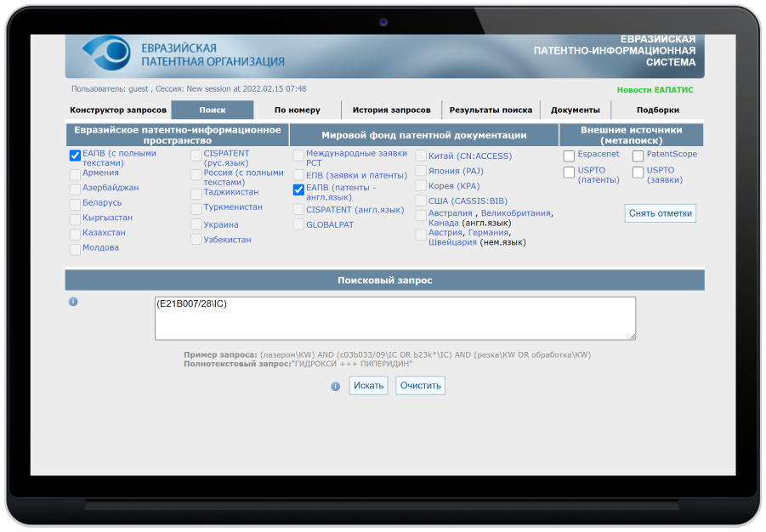The height and width of the screenshot is (532, 766).
Task: Open the История запросов tab
Action: pos(391,110)
